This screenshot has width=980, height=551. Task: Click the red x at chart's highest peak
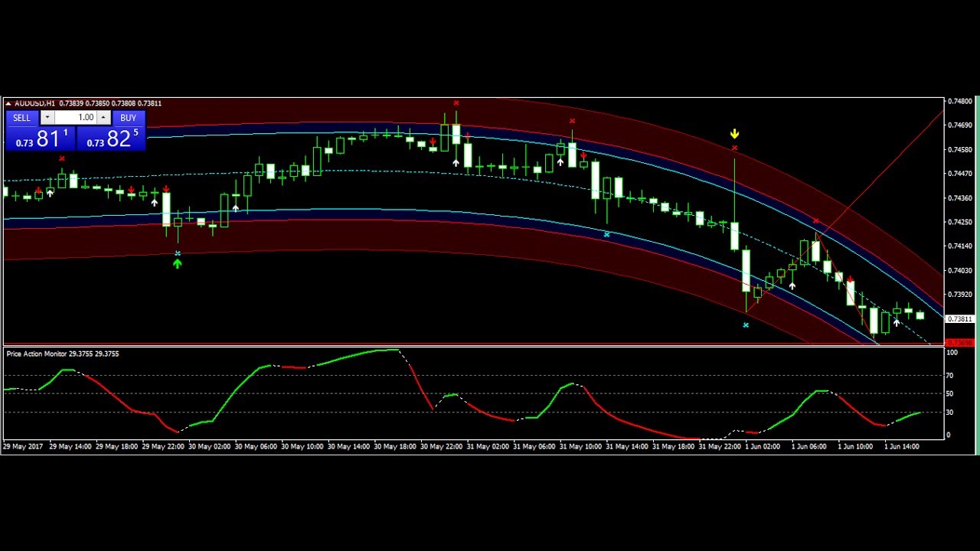pyautogui.click(x=456, y=103)
